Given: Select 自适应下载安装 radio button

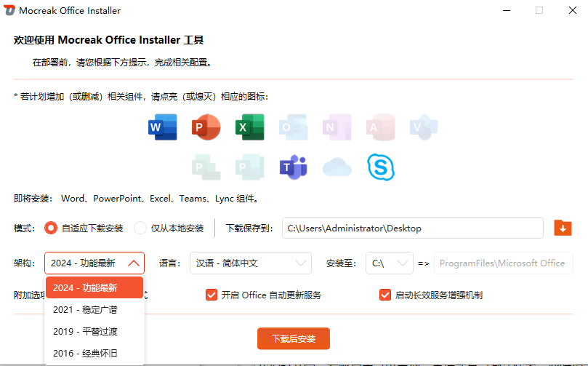Looking at the screenshot, I should pyautogui.click(x=51, y=228).
